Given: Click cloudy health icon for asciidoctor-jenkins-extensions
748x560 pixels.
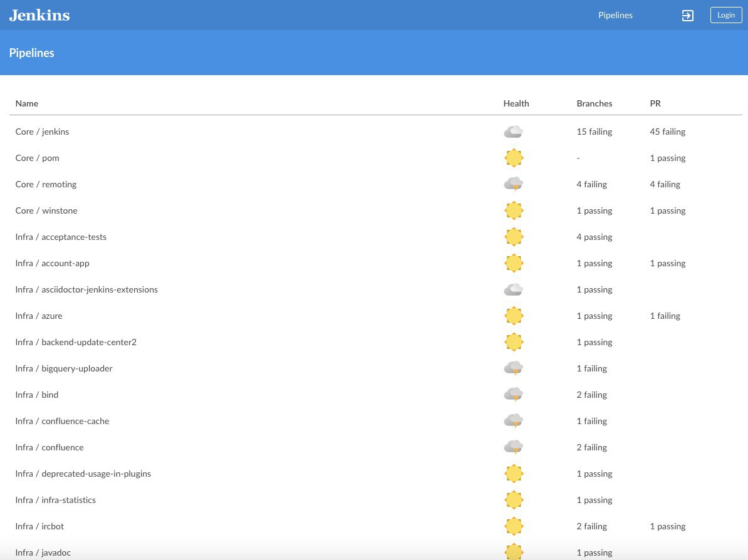Looking at the screenshot, I should coord(514,289).
